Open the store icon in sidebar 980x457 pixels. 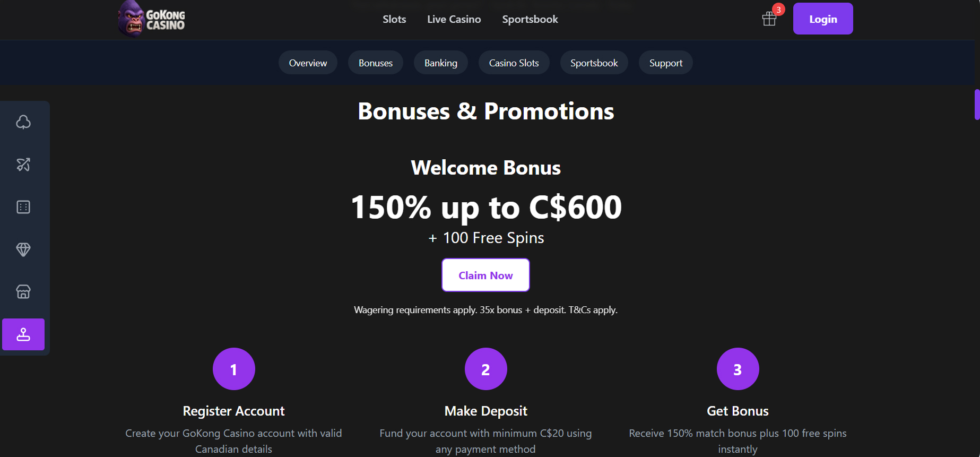(23, 292)
